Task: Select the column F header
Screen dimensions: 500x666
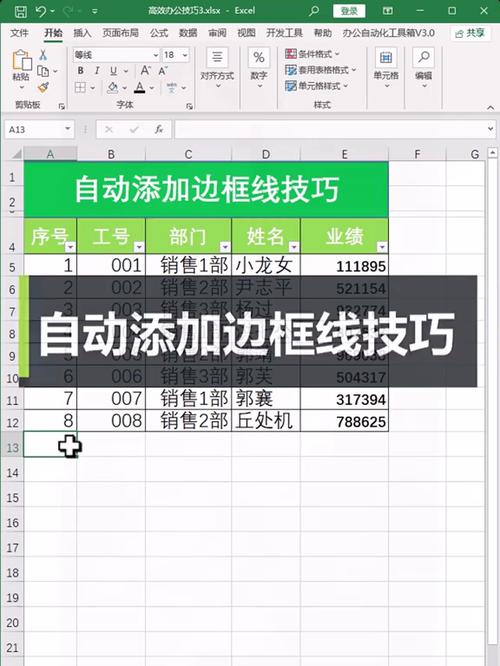Action: point(417,154)
